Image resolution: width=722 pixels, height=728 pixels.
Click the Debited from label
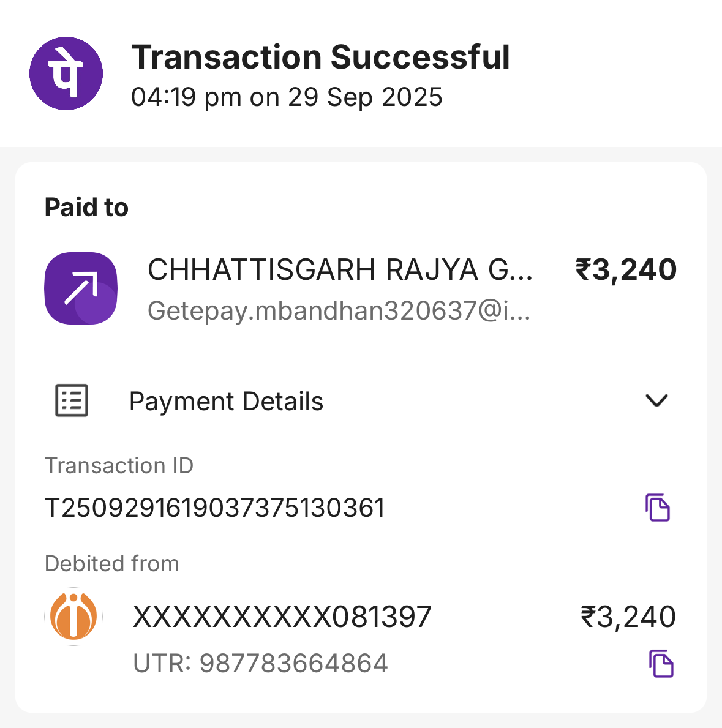click(112, 564)
